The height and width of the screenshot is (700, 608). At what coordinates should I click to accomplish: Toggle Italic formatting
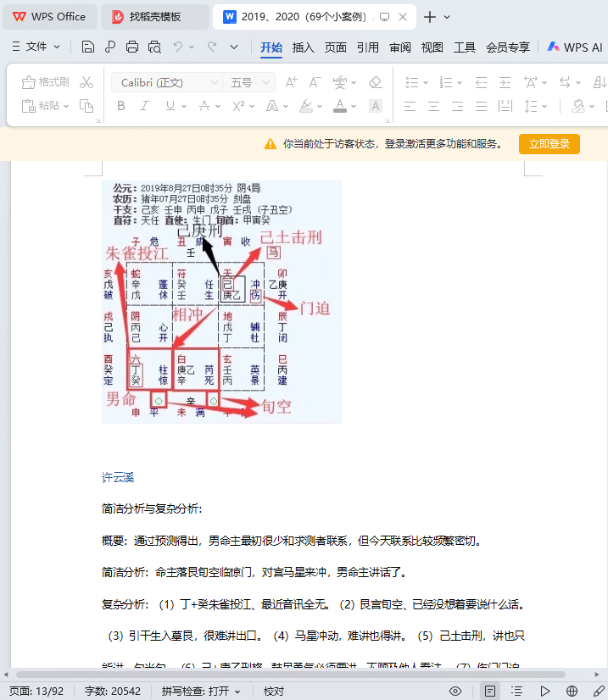[144, 106]
